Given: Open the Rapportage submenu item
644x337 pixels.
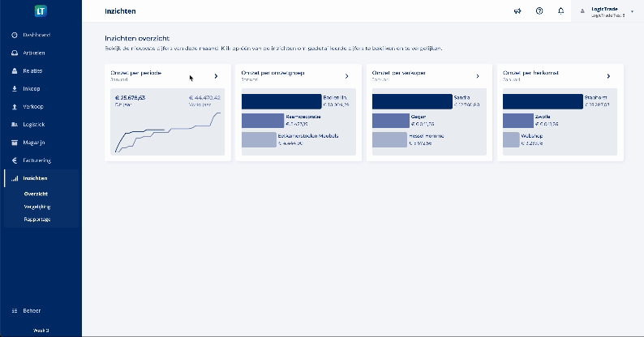Looking at the screenshot, I should [x=37, y=220].
